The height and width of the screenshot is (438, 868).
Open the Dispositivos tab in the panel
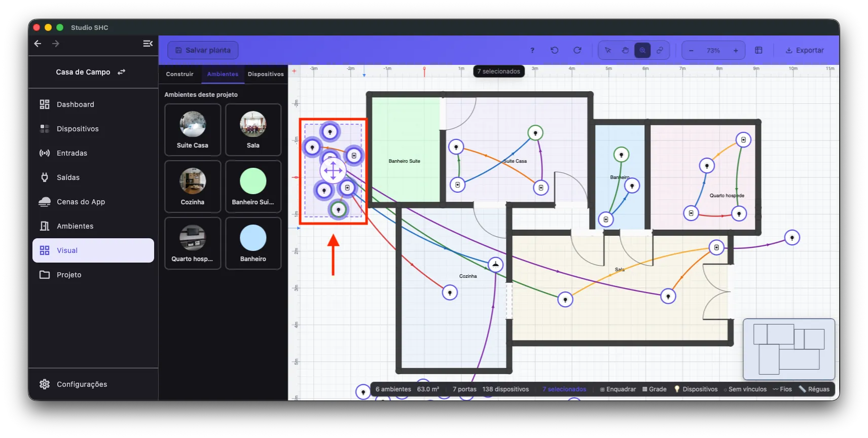pyautogui.click(x=266, y=74)
